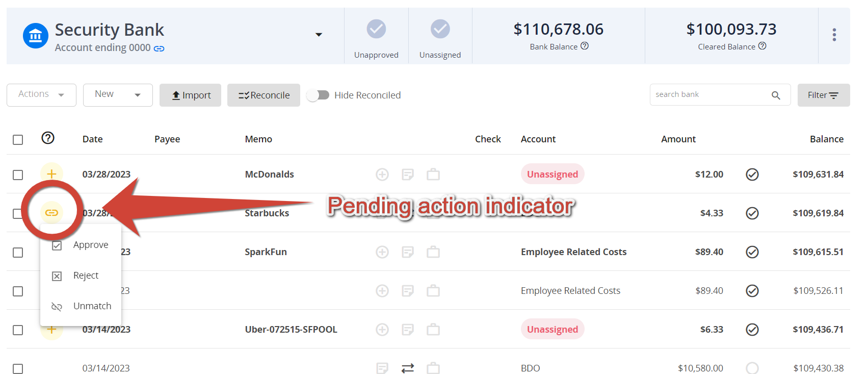Click the help icon next to Cleared Balance

coord(762,46)
